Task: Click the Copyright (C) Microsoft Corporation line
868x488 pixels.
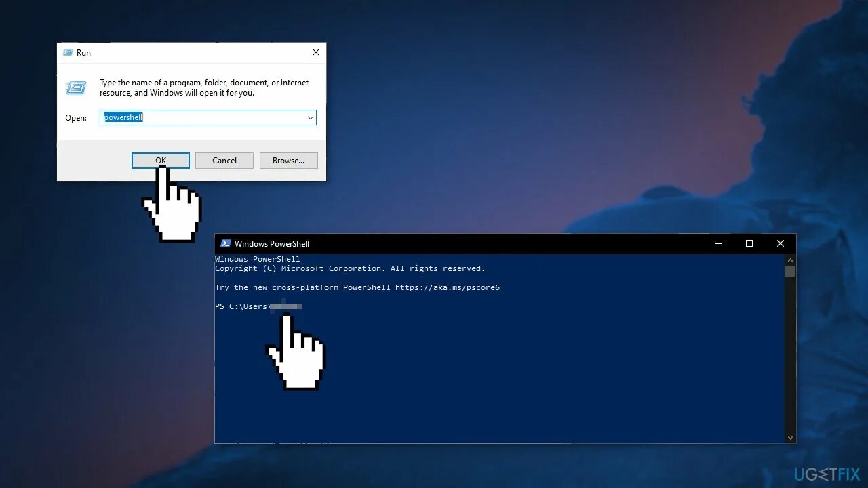Action: 350,268
